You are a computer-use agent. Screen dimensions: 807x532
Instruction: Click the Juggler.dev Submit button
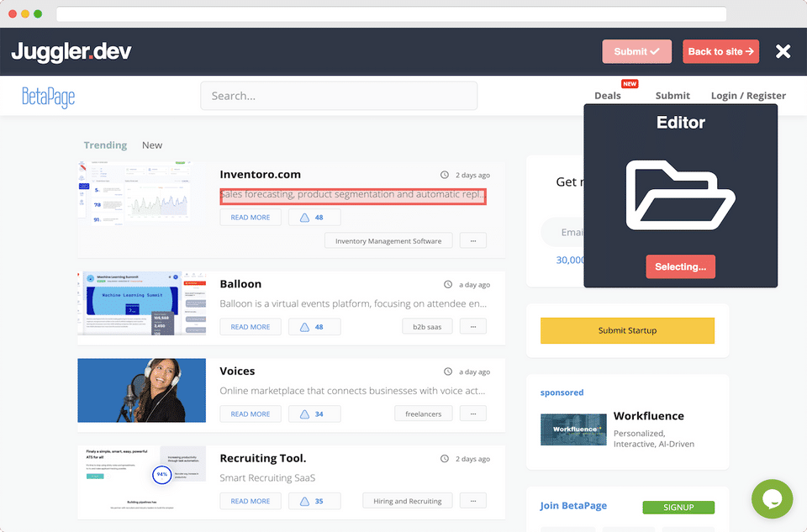click(x=636, y=51)
